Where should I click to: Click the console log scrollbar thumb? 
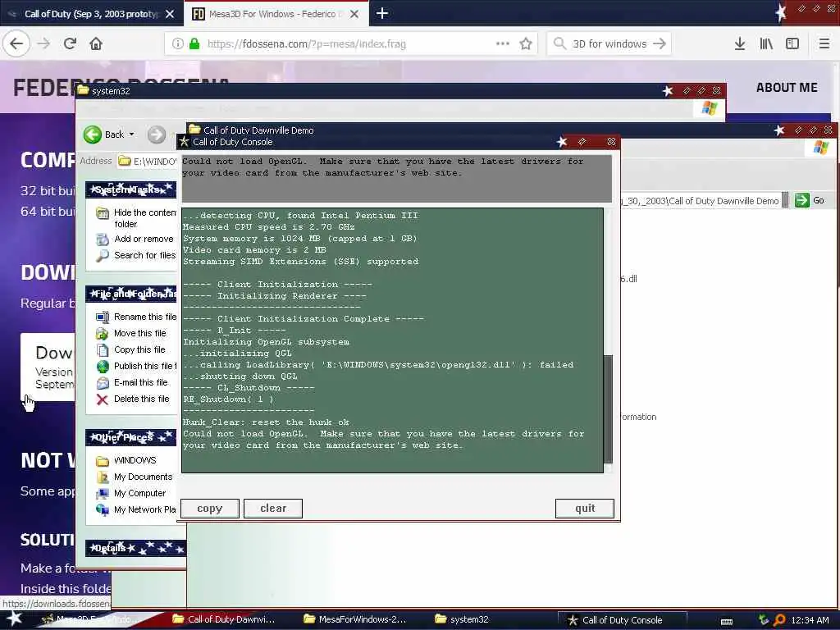tap(608, 409)
